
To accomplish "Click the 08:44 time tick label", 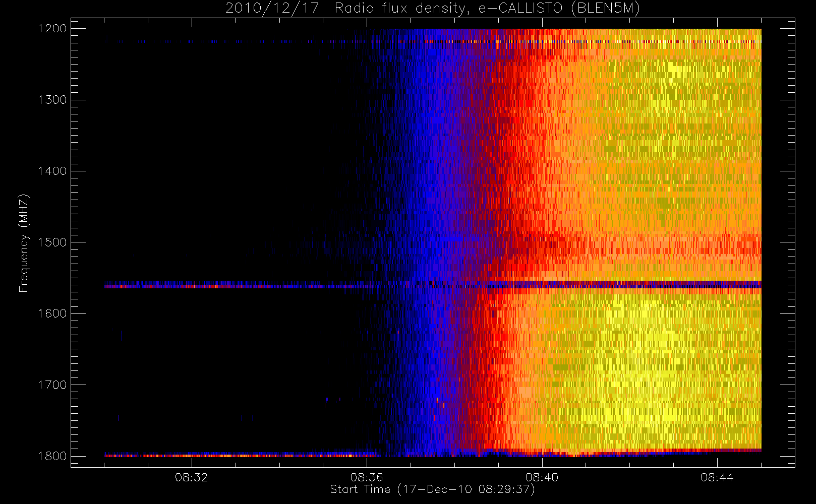I will [x=717, y=477].
